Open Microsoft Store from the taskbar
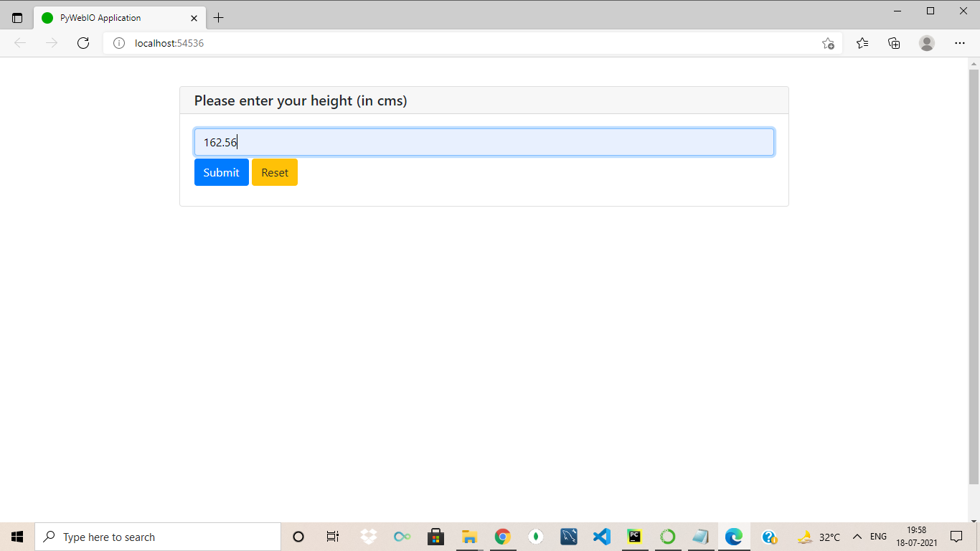Screen dimensions: 980x551 pyautogui.click(x=435, y=537)
